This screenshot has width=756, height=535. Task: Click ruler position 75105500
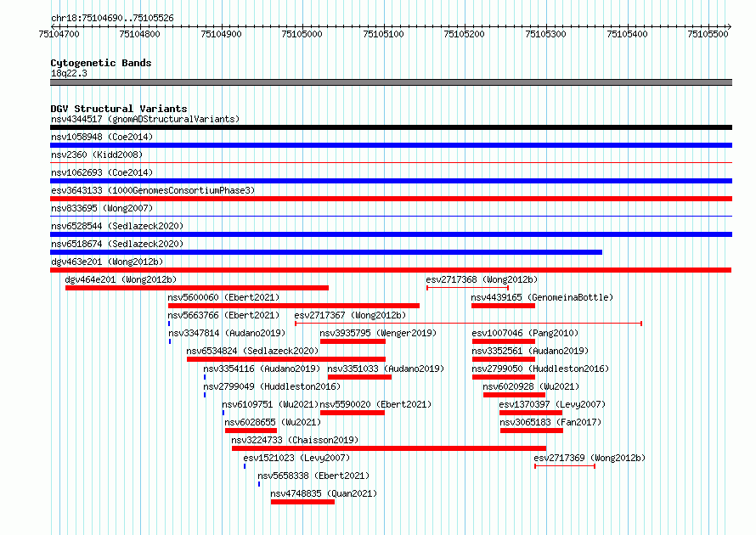click(708, 34)
